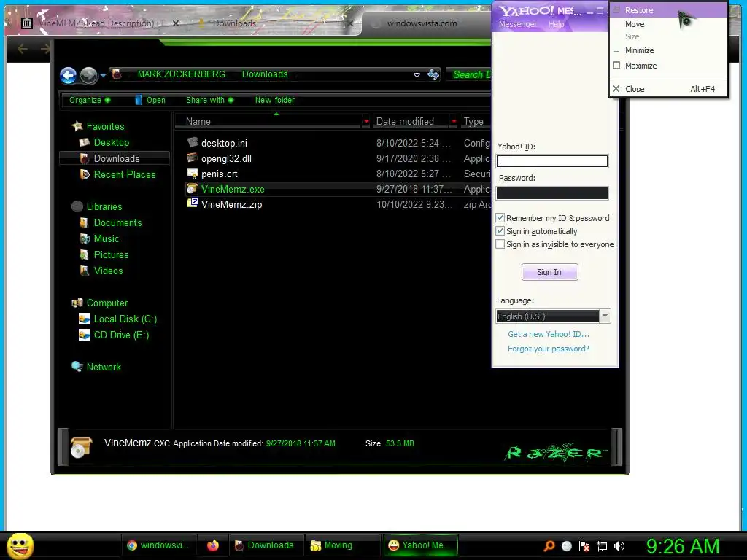The image size is (747, 560).
Task: Click the smiley face Start button
Action: click(x=20, y=545)
